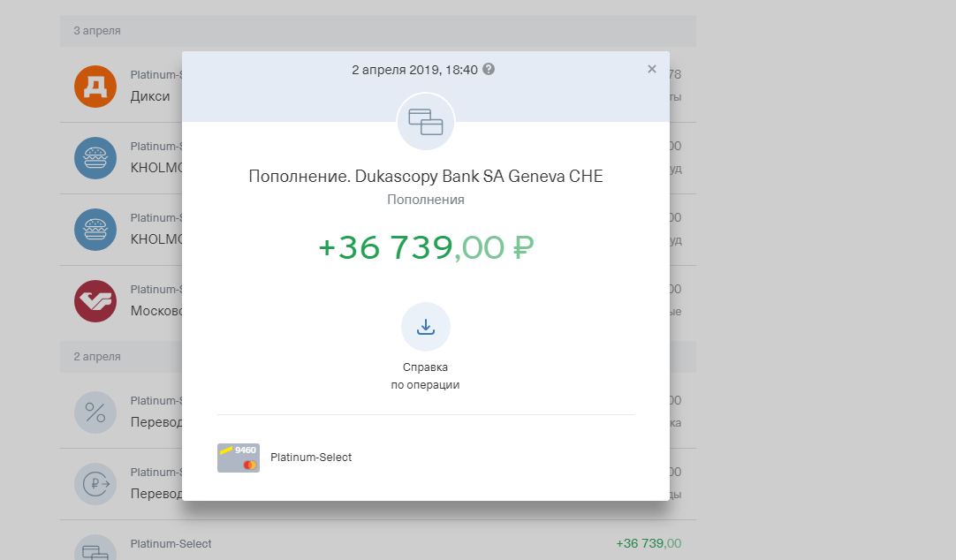The image size is (956, 560).
Task: Click the +36 739,00 amount in background list
Action: point(649,543)
